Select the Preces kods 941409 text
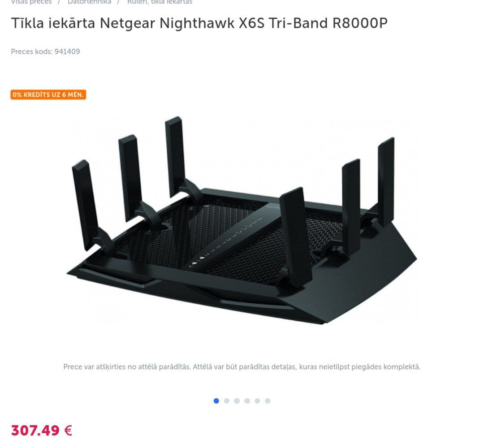 (x=45, y=52)
